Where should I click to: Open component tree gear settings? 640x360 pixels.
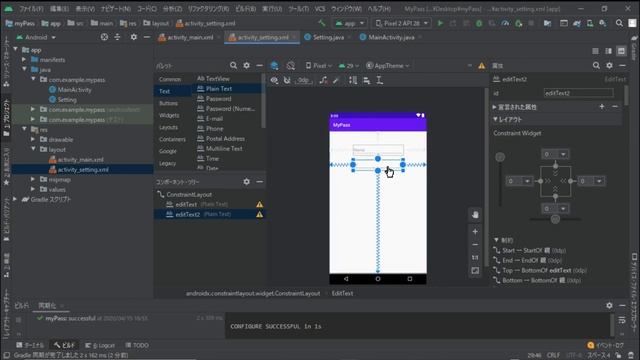(247, 182)
